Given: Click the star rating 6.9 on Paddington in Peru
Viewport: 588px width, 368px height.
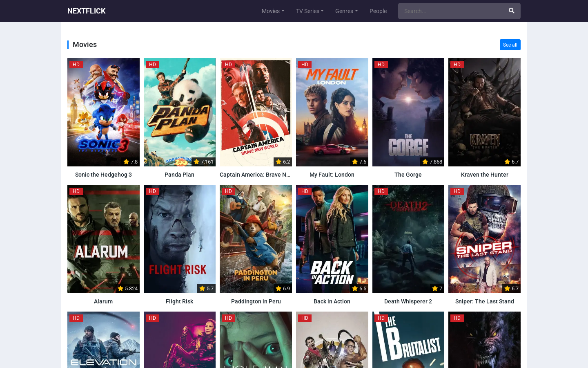Looking at the screenshot, I should click(x=283, y=289).
